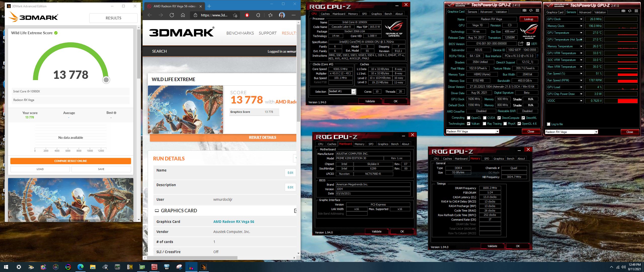This screenshot has height=272, width=644.
Task: Toggle CUDA checkbox in GPU-Z
Action: coord(485,118)
